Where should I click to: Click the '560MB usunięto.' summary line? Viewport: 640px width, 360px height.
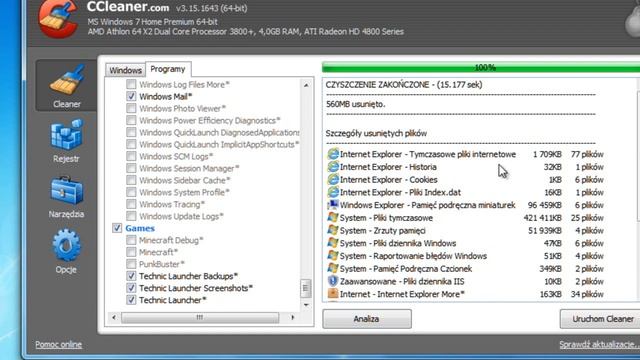click(x=356, y=104)
